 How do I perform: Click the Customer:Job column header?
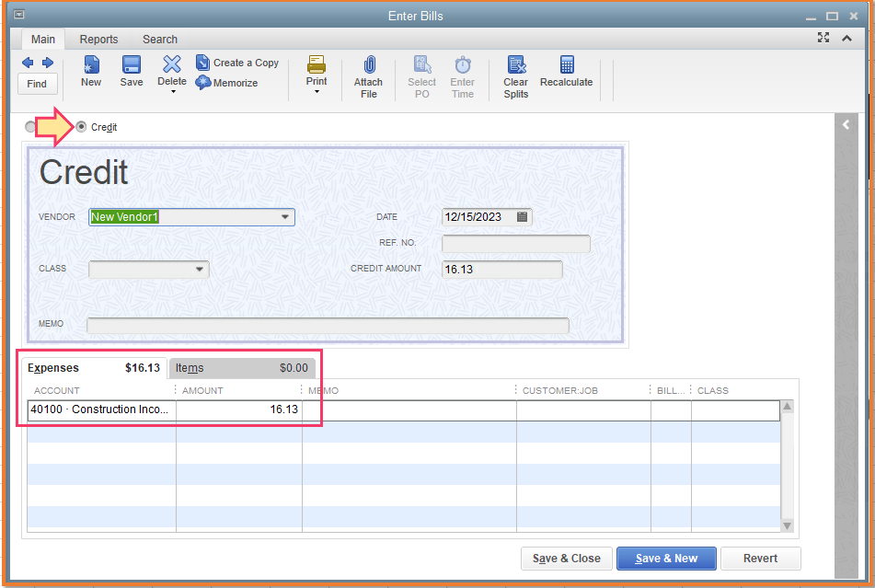(x=559, y=390)
